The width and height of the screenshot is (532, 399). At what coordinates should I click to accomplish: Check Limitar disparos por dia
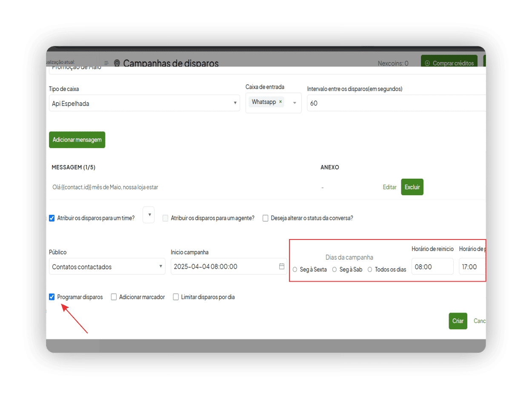click(x=176, y=297)
